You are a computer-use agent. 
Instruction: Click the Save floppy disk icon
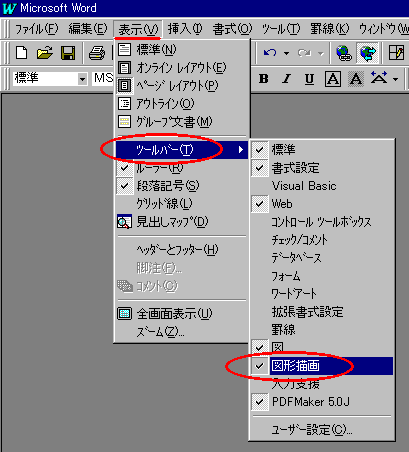[x=68, y=53]
